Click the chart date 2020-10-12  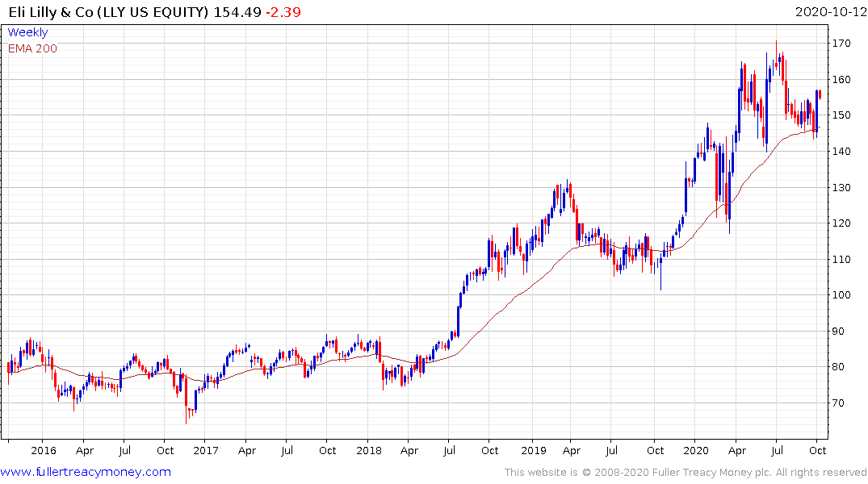click(830, 12)
